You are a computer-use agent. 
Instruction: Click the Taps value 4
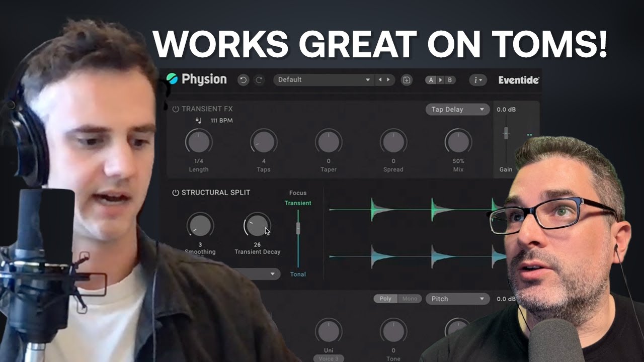pyautogui.click(x=264, y=161)
